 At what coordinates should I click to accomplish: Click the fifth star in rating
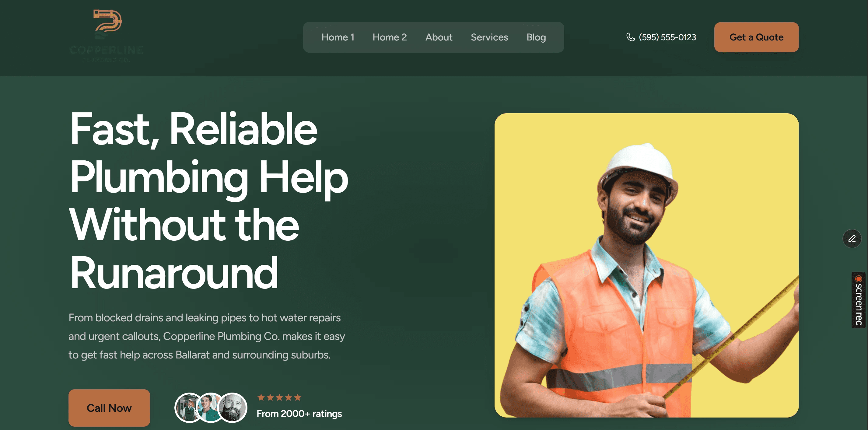[298, 397]
